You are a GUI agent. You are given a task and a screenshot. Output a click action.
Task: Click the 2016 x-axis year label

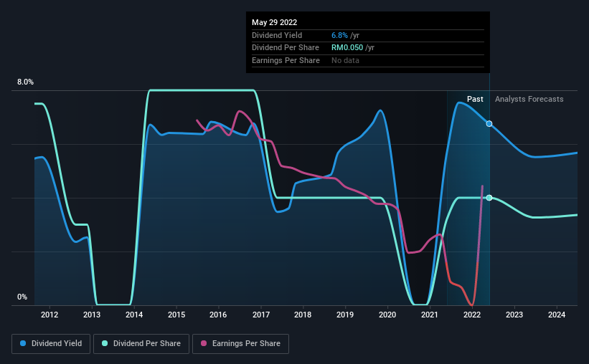point(218,315)
